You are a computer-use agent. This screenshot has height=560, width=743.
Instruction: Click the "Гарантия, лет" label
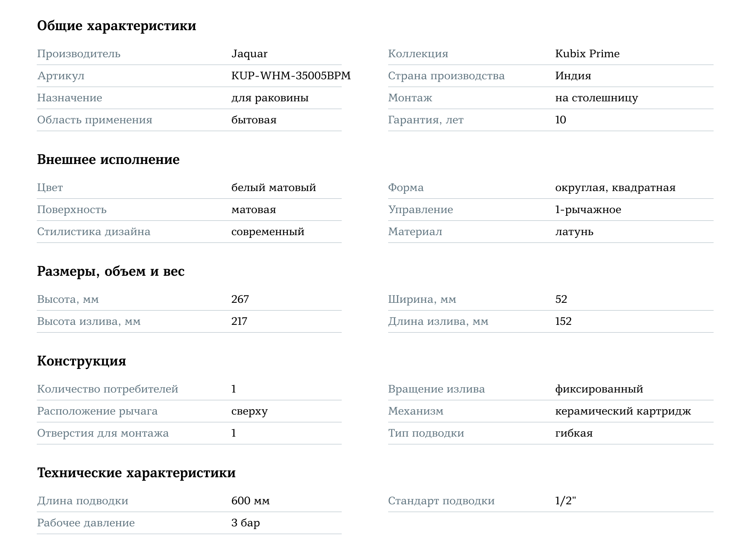(426, 120)
